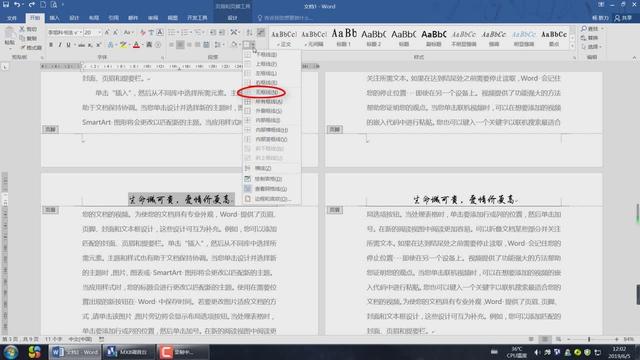640x360 pixels.
Task: Click the red font color swatch
Action: [x=136, y=45]
